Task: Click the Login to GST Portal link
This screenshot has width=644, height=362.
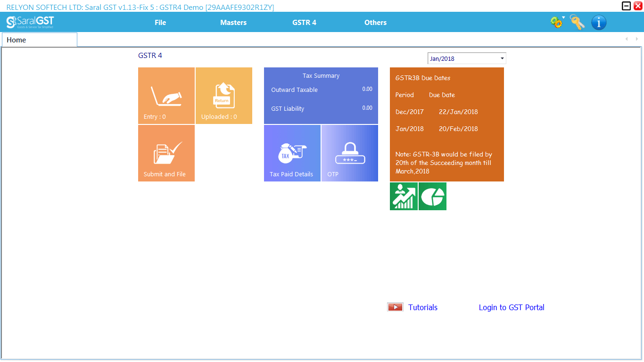Action: coord(512,307)
